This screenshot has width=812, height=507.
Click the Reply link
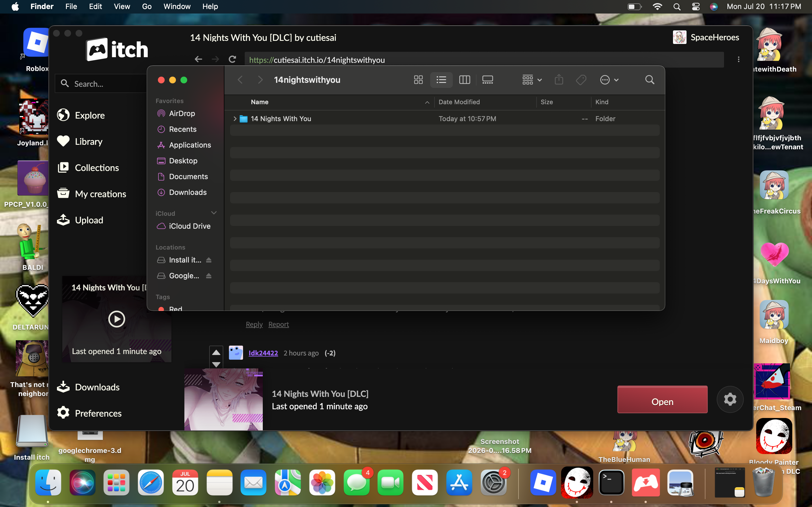pyautogui.click(x=254, y=324)
